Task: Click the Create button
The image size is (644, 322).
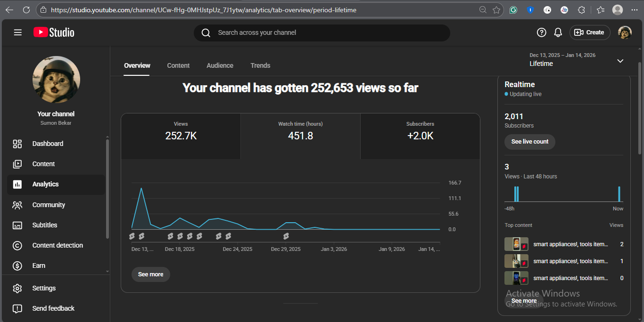Action: (x=590, y=32)
